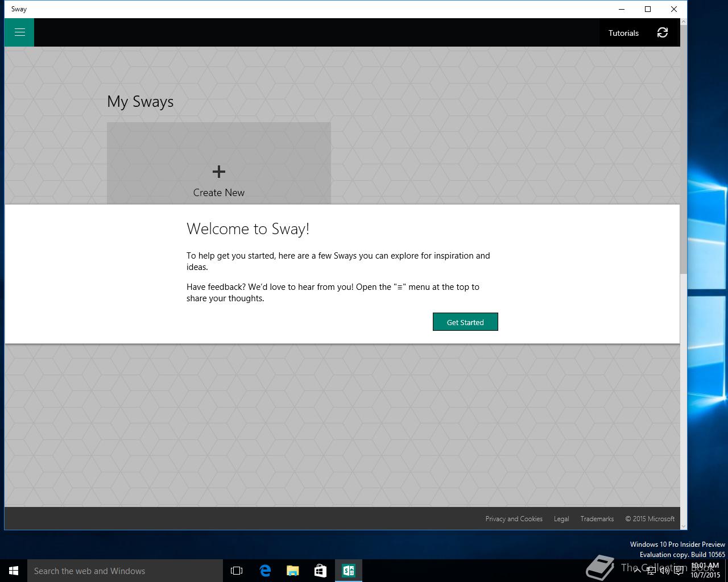Click the Search the web and Windows box
Image resolution: width=728 pixels, height=582 pixels.
tap(125, 571)
